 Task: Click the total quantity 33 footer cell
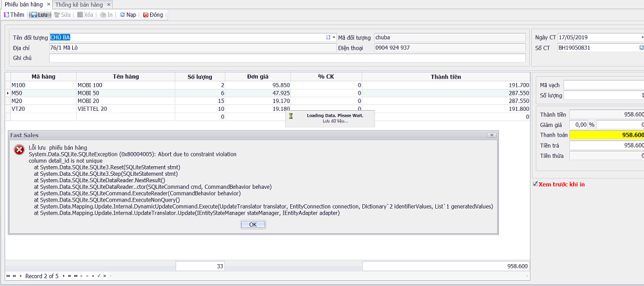pyautogui.click(x=200, y=266)
